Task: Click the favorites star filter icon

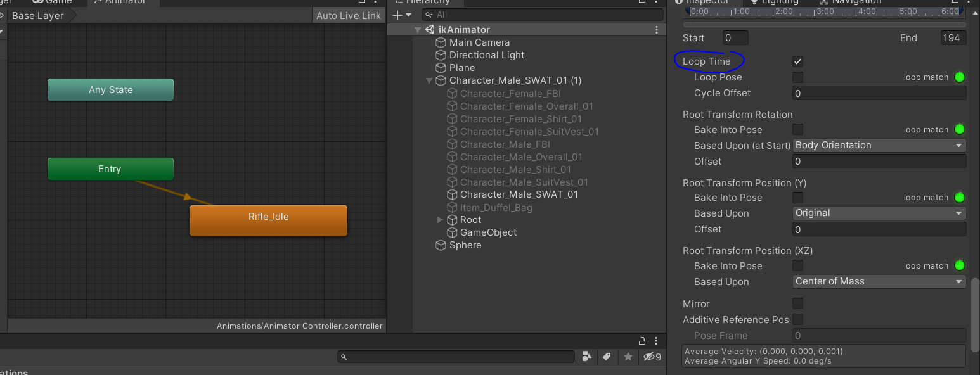Action: pyautogui.click(x=628, y=357)
